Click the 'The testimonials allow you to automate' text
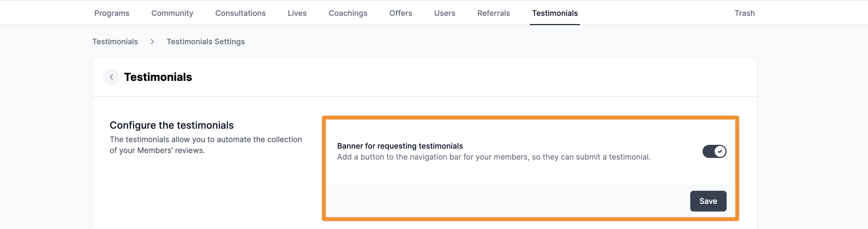Image resolution: width=868 pixels, height=229 pixels. pyautogui.click(x=206, y=145)
